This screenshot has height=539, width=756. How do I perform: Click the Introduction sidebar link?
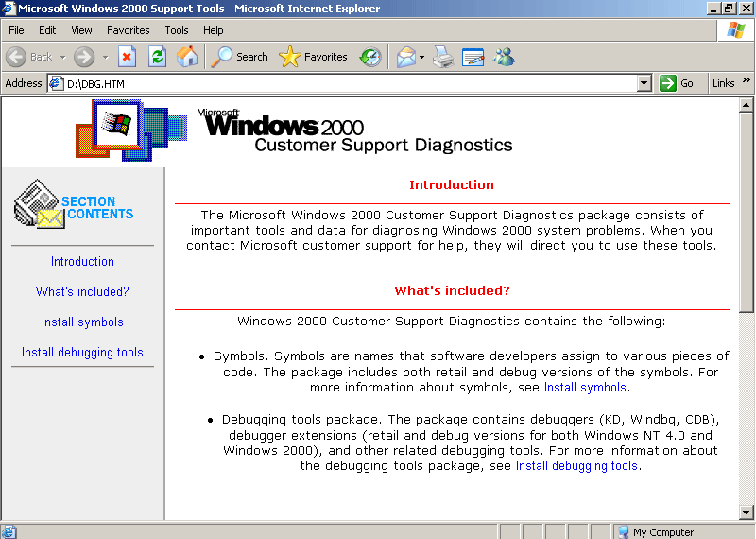coord(82,262)
